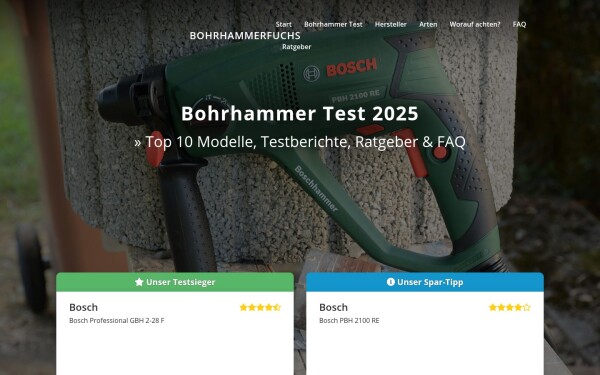Screen dimensions: 600x375
Task: Click the info icon in Unser Spar-Tipp header
Action: coord(390,282)
